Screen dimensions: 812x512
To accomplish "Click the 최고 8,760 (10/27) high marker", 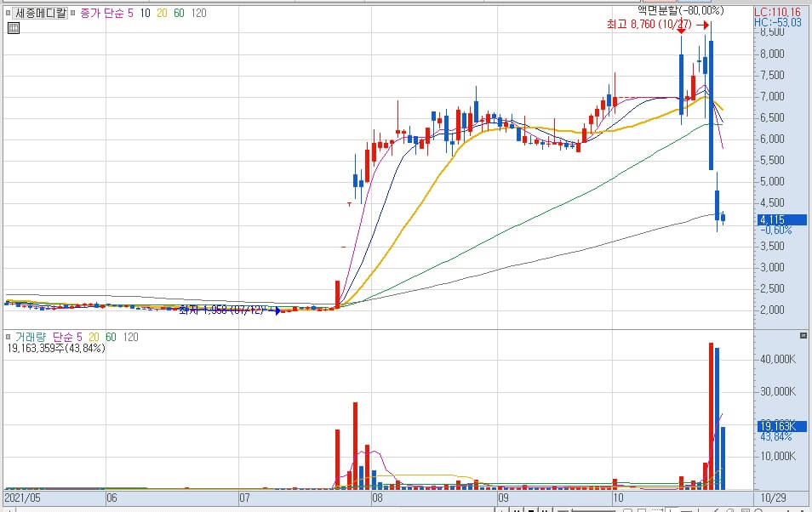I will pyautogui.click(x=649, y=25).
